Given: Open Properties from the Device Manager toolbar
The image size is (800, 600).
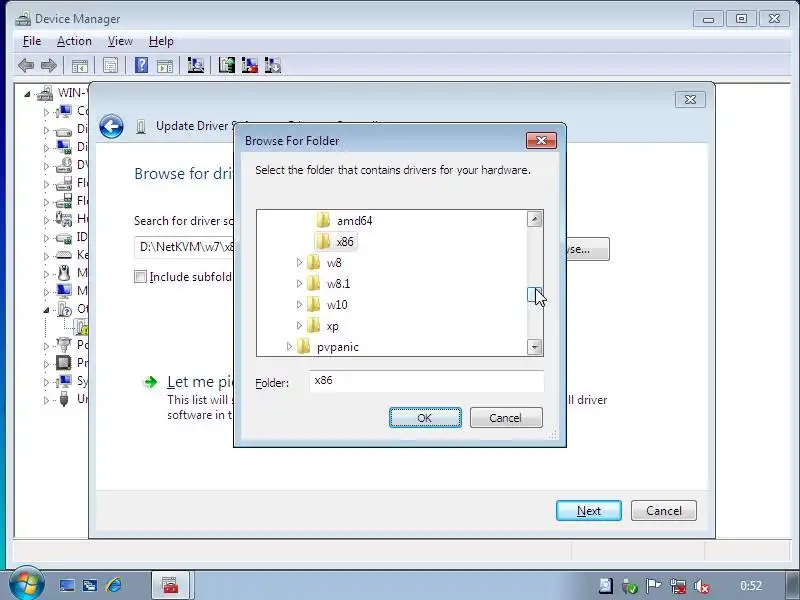Looking at the screenshot, I should click(110, 65).
